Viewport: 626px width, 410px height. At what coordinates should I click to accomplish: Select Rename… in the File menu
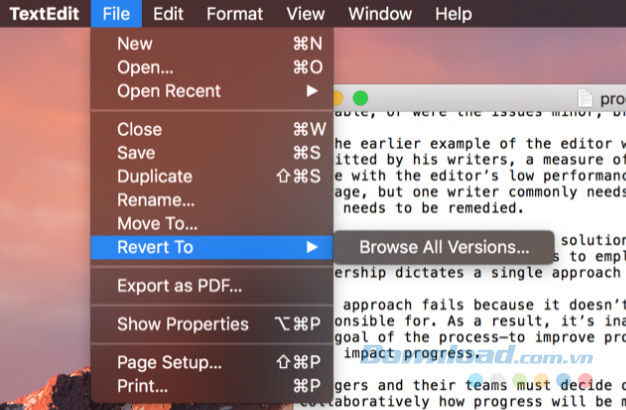(x=212, y=200)
